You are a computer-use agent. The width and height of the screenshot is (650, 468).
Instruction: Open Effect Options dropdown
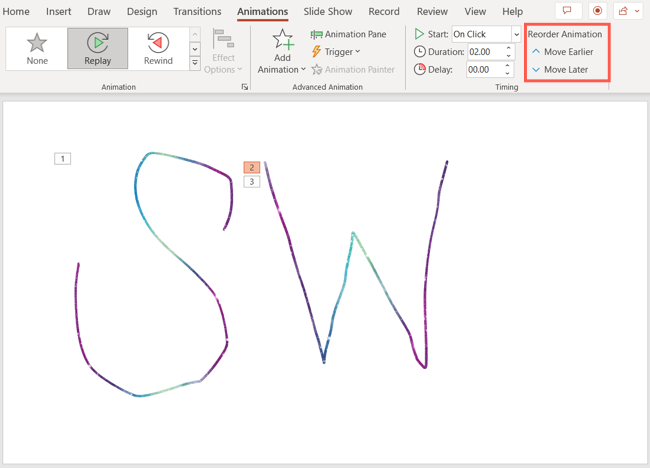223,52
